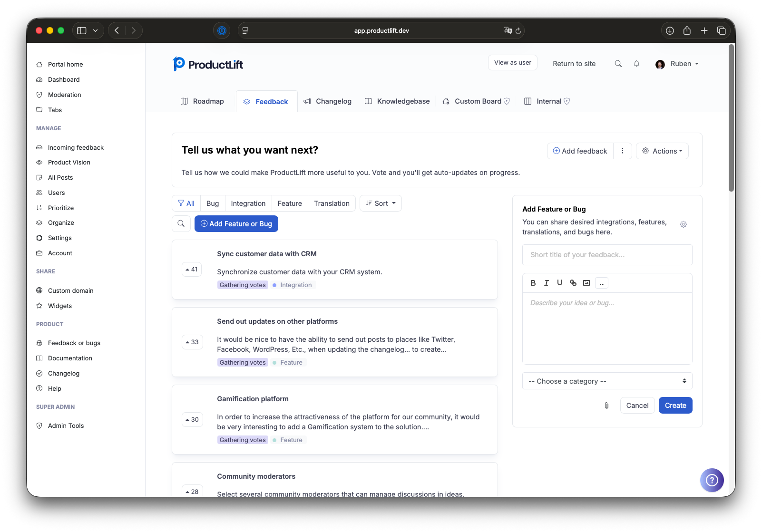Screen dimensions: 762x532
Task: Upvote the Gamification platform post
Action: [192, 419]
